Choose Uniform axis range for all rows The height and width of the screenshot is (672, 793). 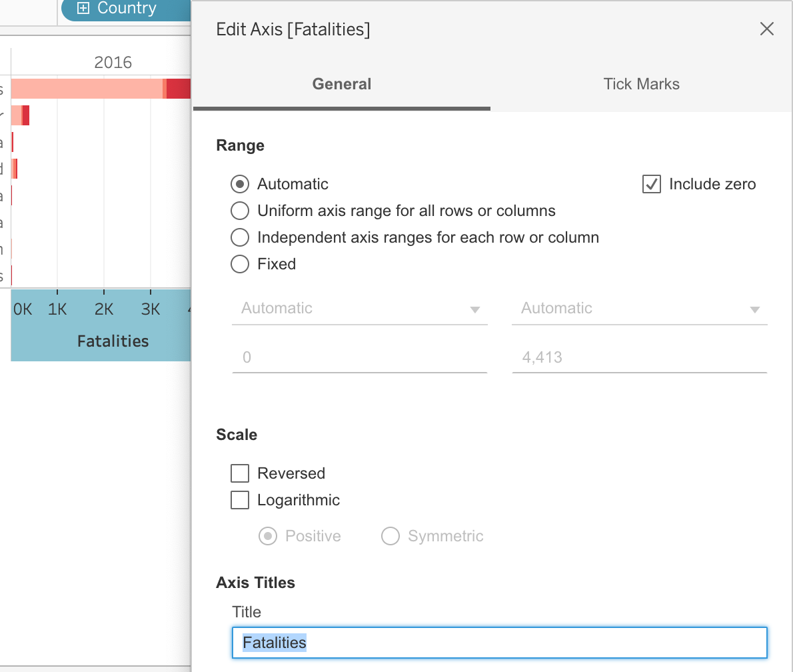(x=240, y=211)
